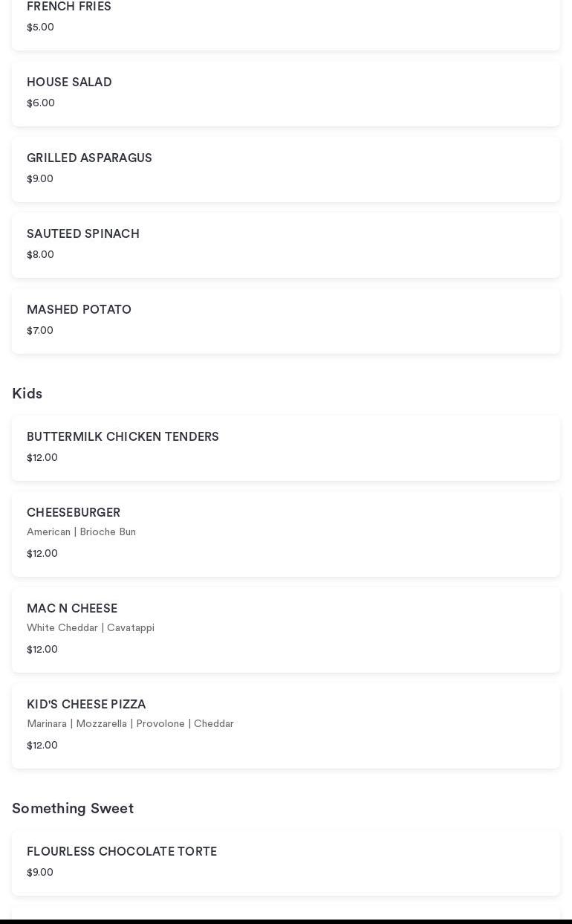The height and width of the screenshot is (924, 572).
Task: Open Buttermilk Chicken Tenders kids item
Action: 286,448
